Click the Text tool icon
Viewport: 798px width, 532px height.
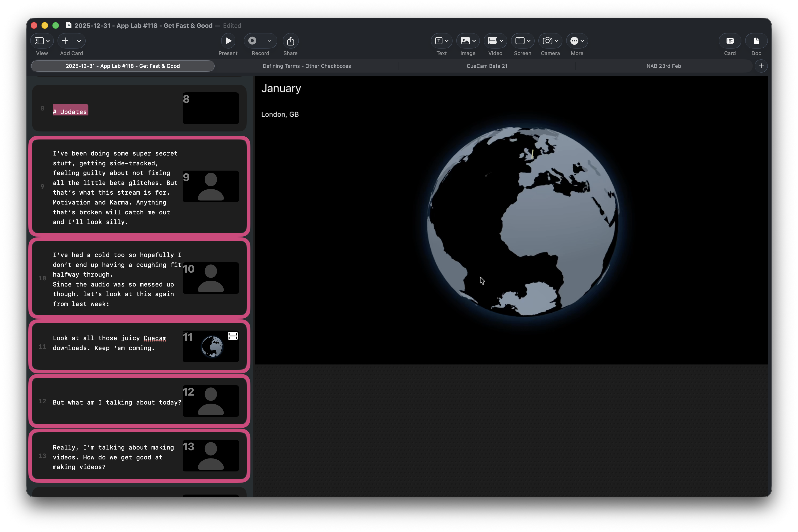(439, 41)
